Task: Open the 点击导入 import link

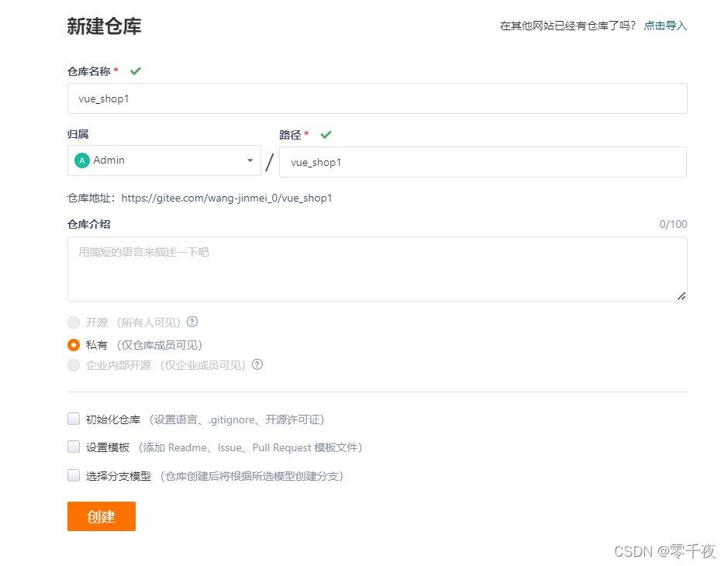Action: pyautogui.click(x=665, y=26)
